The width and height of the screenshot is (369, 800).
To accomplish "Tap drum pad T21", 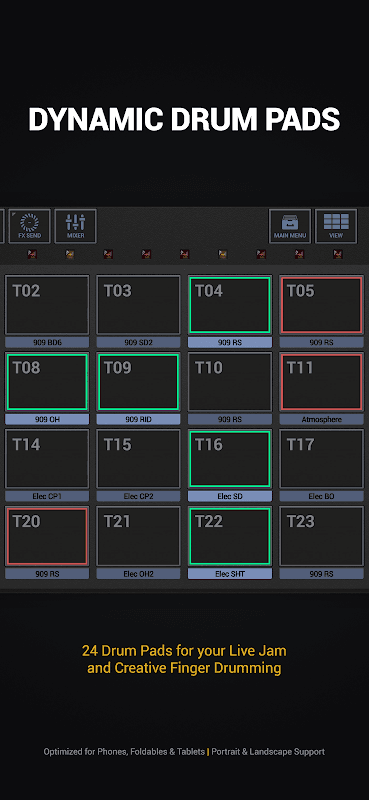I will (138, 536).
